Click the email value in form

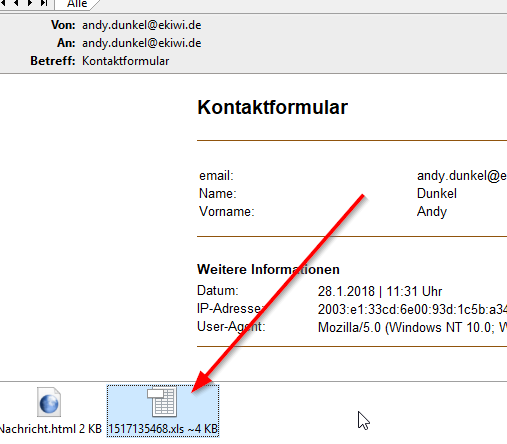pyautogui.click(x=462, y=176)
